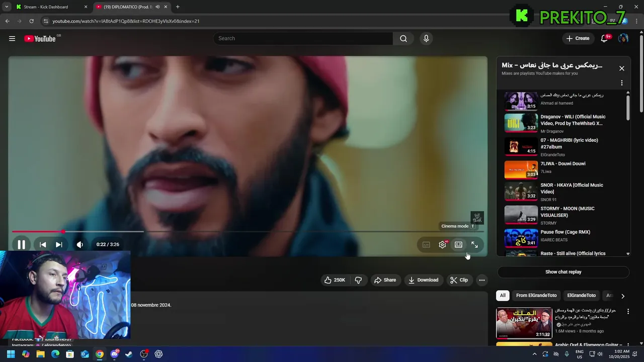This screenshot has width=644, height=362.
Task: Create a Clip of the video
Action: 459,280
